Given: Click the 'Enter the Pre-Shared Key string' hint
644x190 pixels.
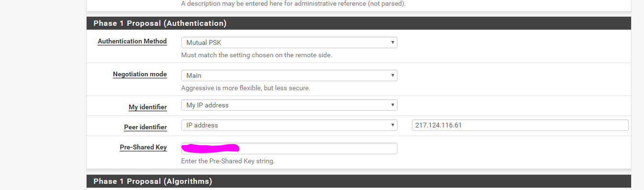Looking at the screenshot, I should [228, 161].
